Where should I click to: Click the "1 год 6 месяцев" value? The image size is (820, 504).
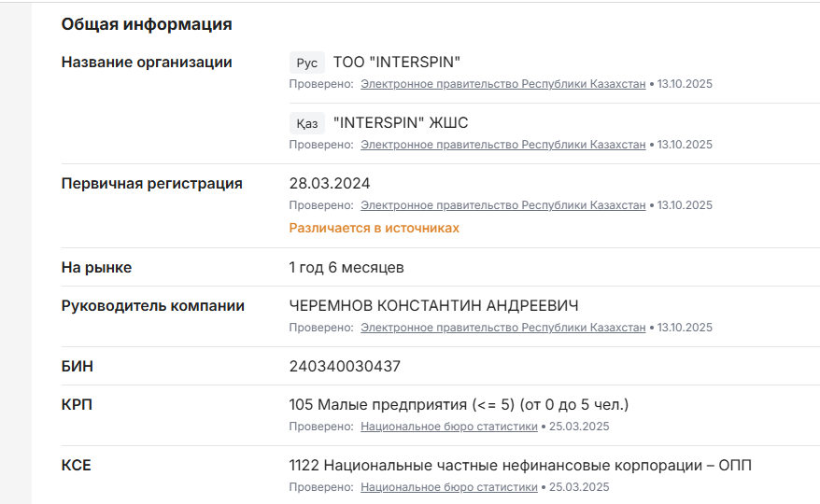[346, 268]
